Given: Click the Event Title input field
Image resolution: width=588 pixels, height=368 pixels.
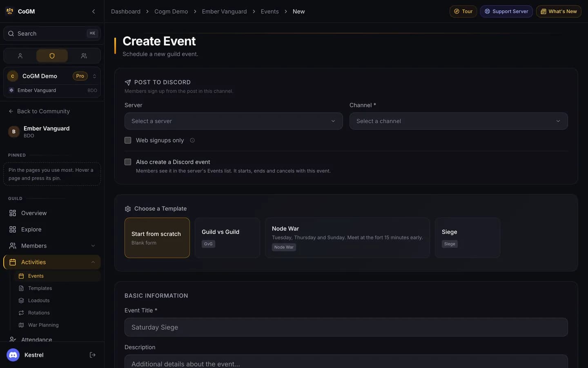Looking at the screenshot, I should click(346, 327).
